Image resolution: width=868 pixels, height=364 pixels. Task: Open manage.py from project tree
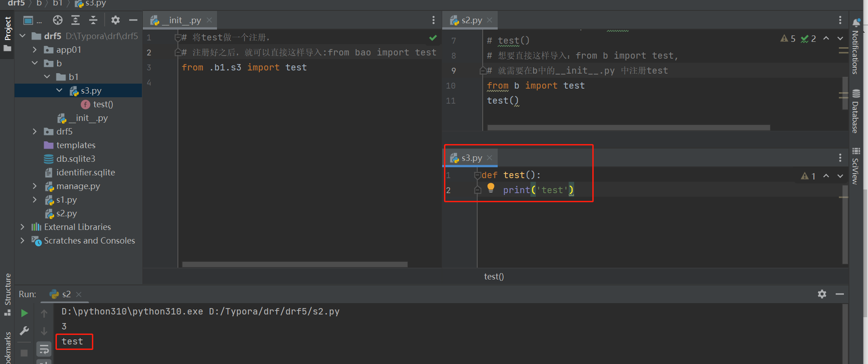(78, 186)
